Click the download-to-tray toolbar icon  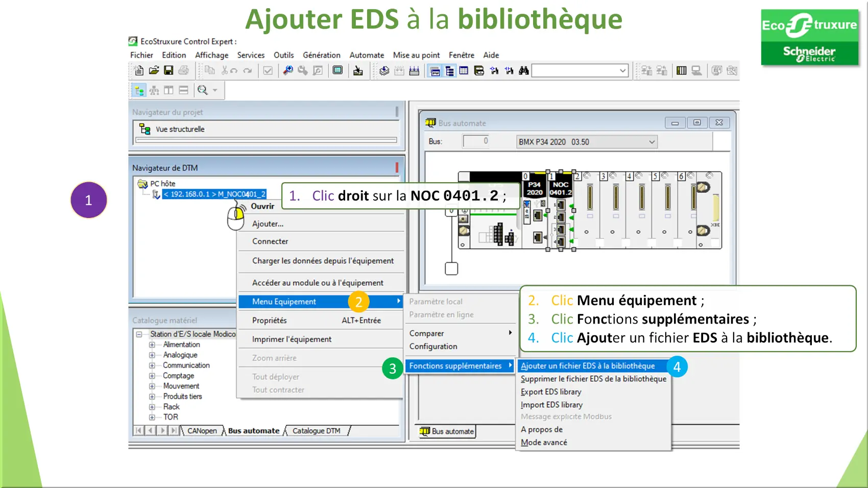click(x=358, y=70)
